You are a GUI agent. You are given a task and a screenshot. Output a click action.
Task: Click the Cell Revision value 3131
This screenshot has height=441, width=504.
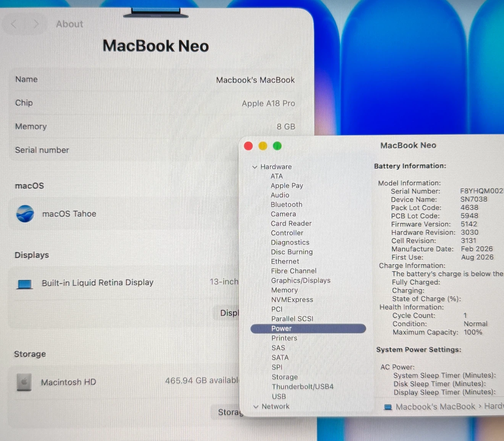click(468, 241)
